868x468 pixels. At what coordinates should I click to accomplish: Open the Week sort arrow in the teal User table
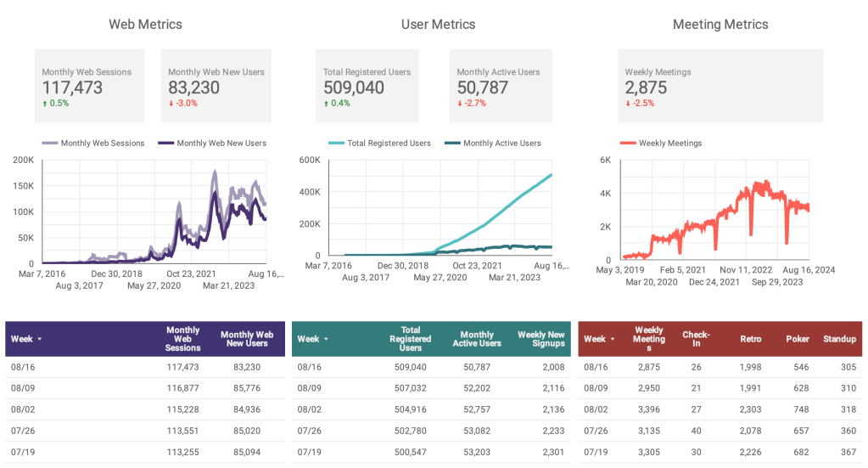tap(326, 339)
